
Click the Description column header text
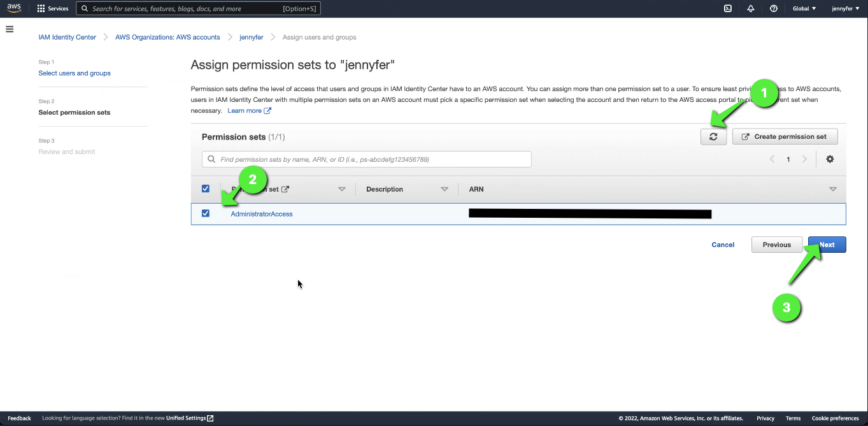pos(385,189)
